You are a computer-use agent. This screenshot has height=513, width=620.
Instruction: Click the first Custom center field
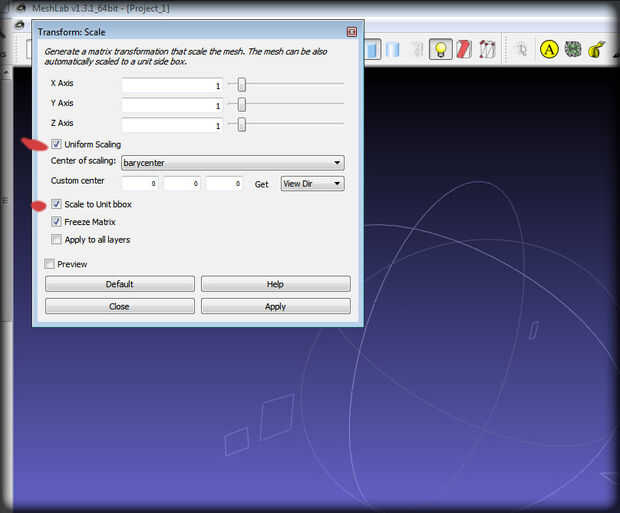(x=140, y=184)
